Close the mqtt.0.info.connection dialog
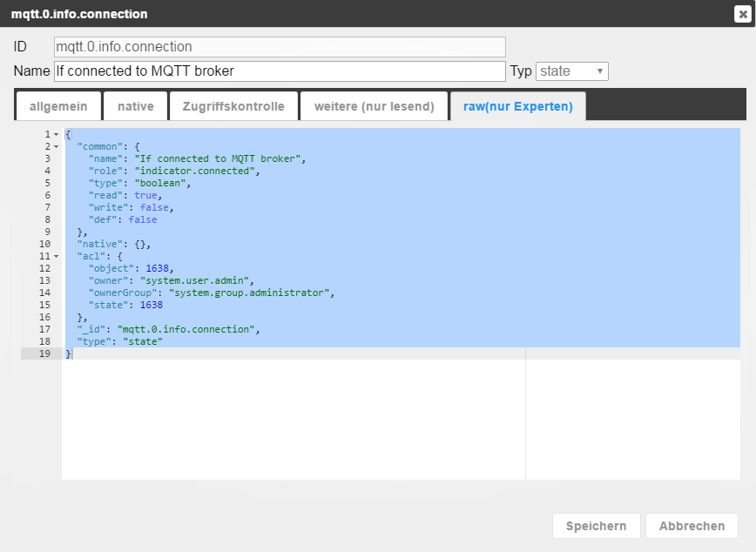756x552 pixels. [x=742, y=14]
